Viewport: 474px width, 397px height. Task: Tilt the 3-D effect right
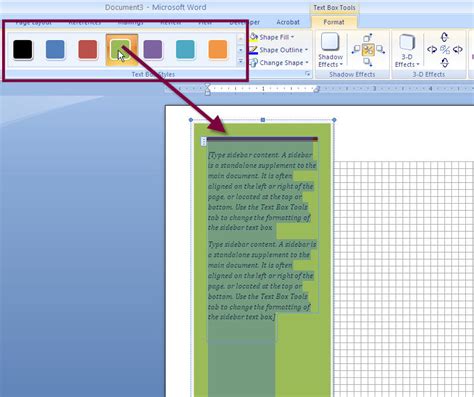458,50
